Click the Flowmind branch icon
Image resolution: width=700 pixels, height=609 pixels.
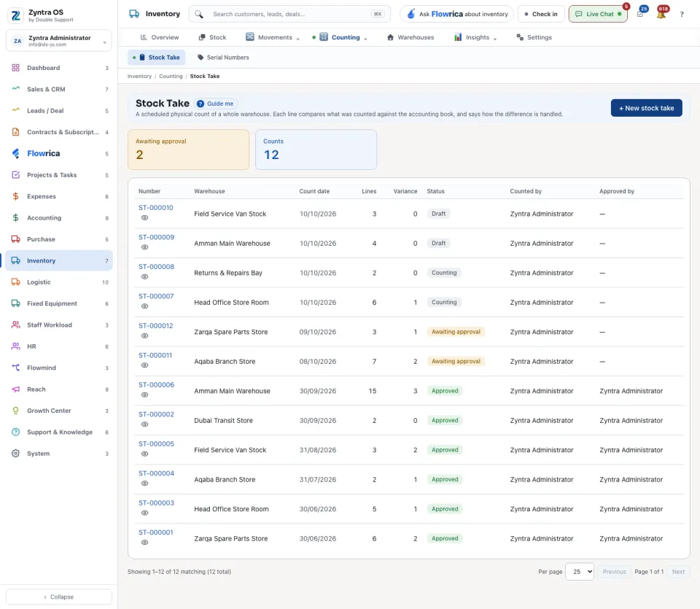[15, 368]
